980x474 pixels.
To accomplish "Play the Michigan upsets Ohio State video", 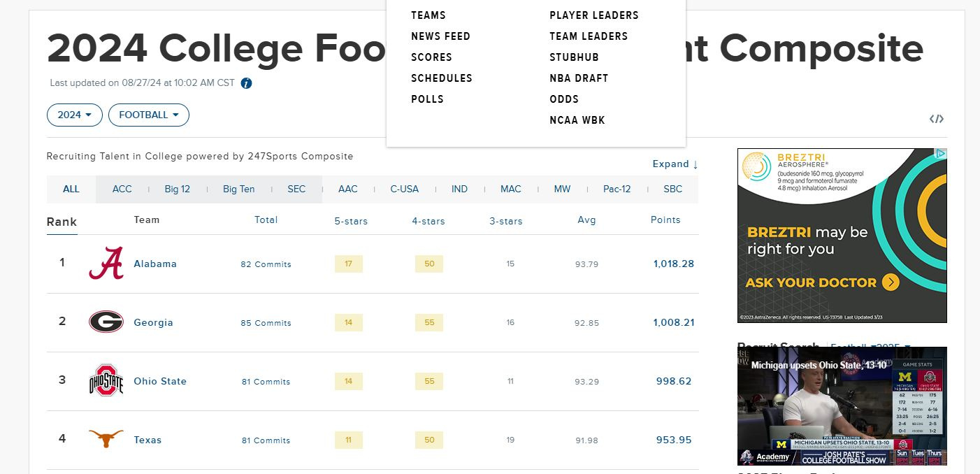I will 842,405.
